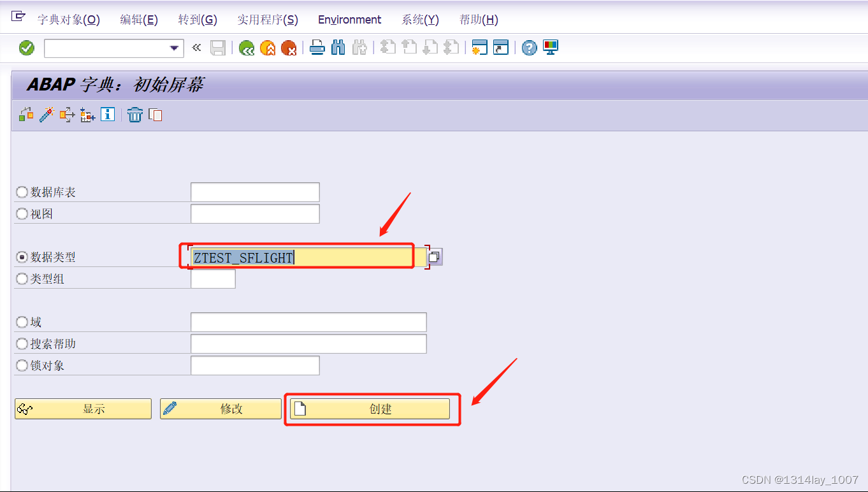Select the 视图 radio button
The image size is (868, 492).
(22, 214)
